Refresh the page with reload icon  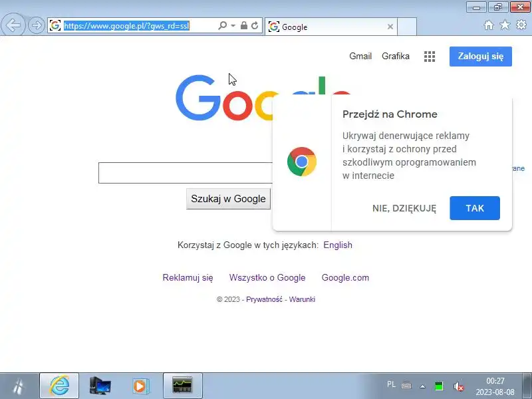(255, 25)
